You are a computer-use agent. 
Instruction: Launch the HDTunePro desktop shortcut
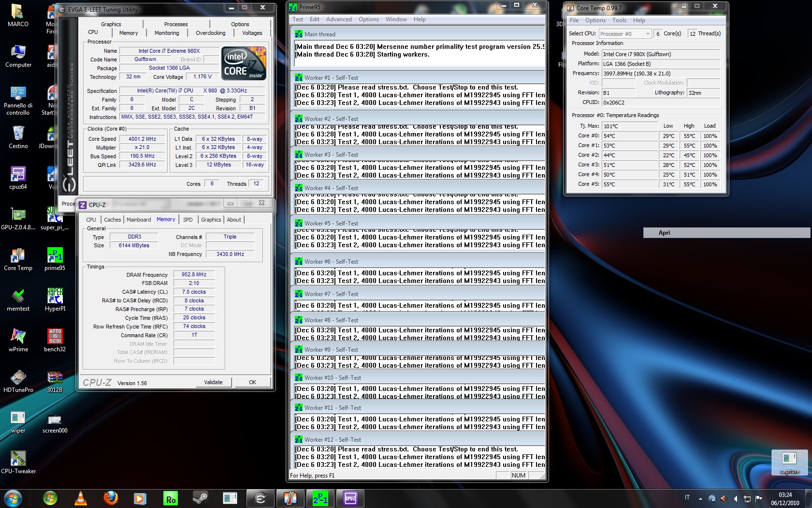tap(18, 381)
